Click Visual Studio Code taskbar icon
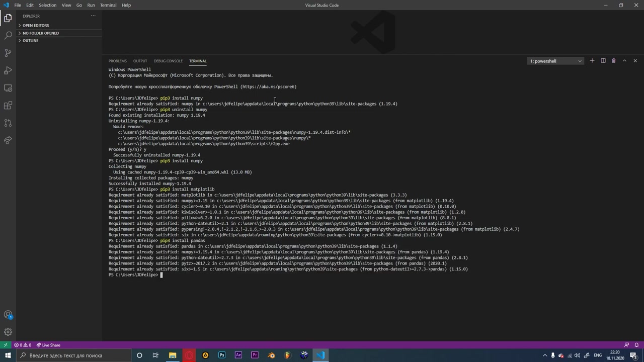This screenshot has height=362, width=644. 320,355
